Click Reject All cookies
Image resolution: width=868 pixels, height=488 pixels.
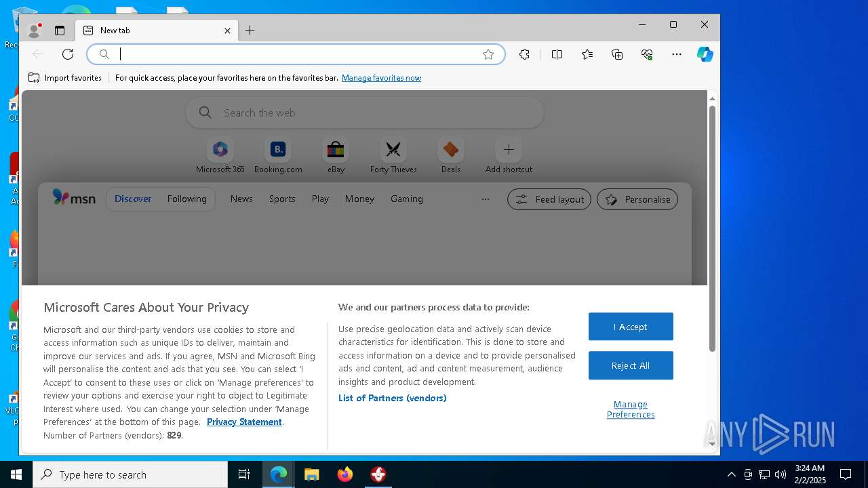point(631,365)
